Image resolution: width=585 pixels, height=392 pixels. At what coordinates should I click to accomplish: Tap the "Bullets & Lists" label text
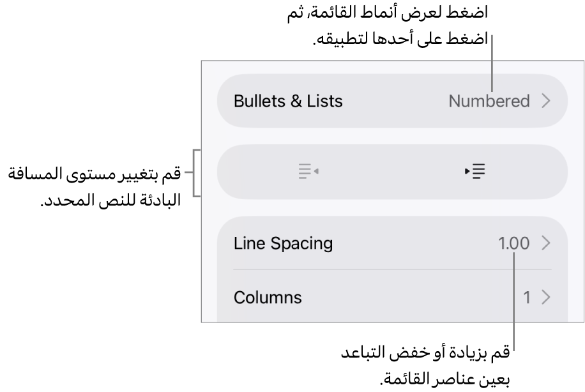coord(288,101)
